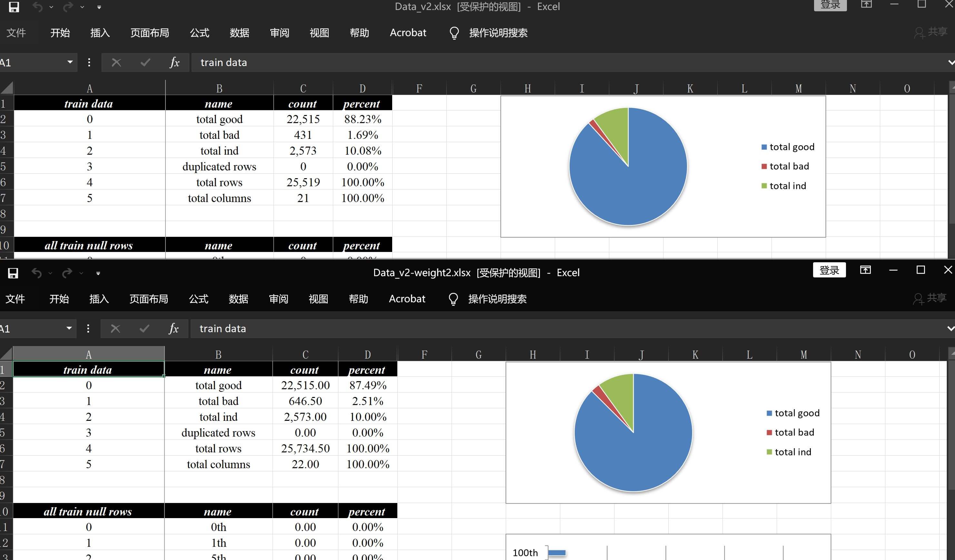955x560 pixels.
Task: Click Save icon in Data_v2-weight2 window
Action: (x=13, y=273)
